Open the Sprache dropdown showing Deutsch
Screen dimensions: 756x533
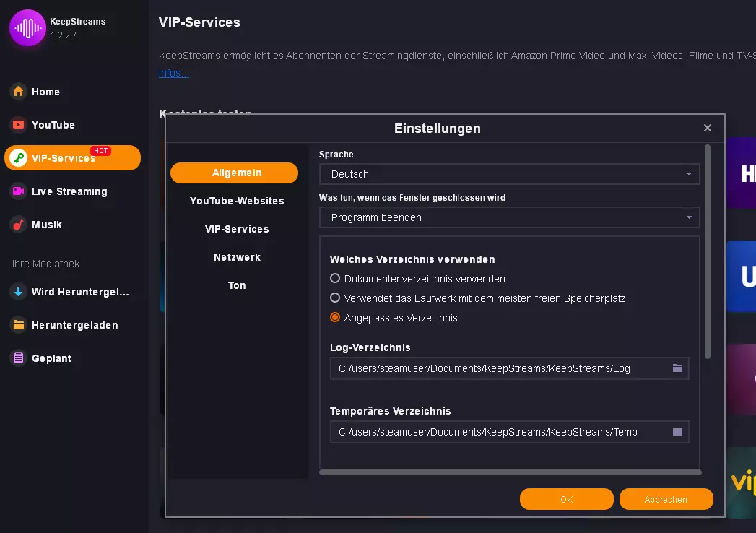[509, 174]
